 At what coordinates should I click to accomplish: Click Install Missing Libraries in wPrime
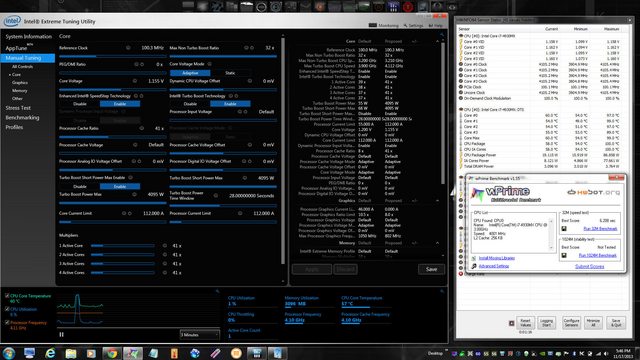496,258
